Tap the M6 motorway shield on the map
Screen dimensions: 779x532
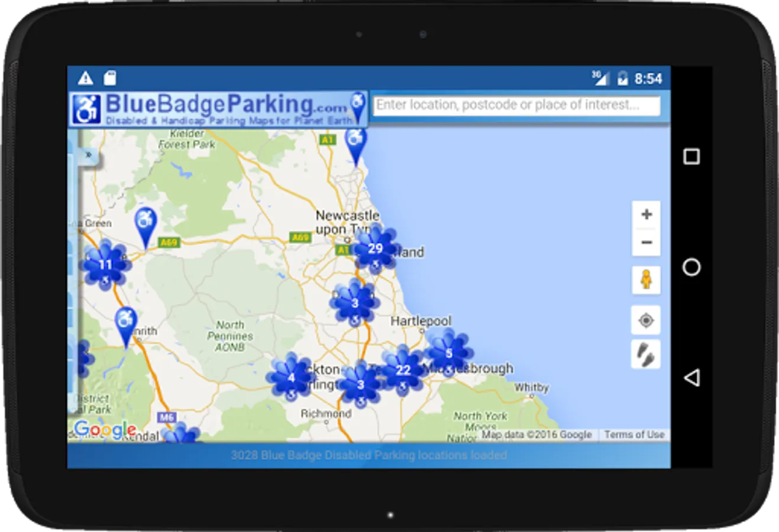(x=167, y=417)
